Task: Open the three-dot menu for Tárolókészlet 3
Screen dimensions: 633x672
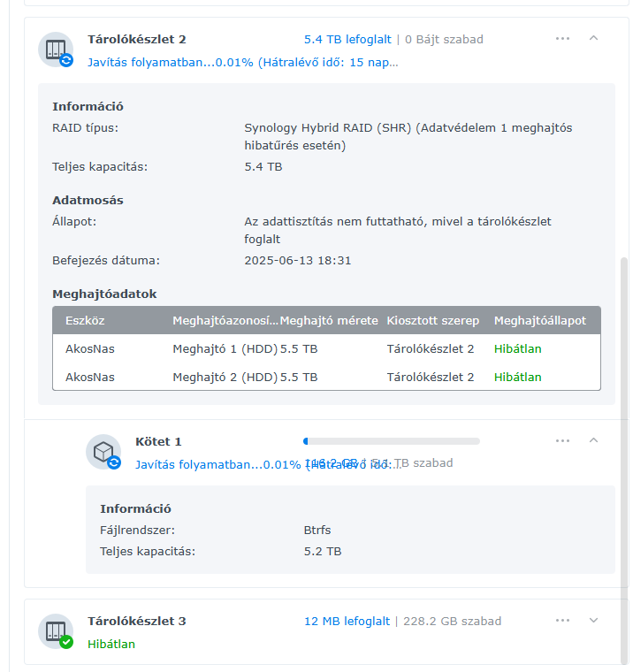Action: [563, 621]
